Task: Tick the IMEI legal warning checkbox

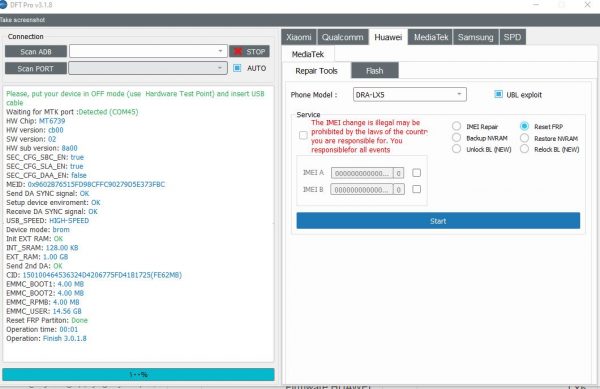Action: click(x=303, y=135)
